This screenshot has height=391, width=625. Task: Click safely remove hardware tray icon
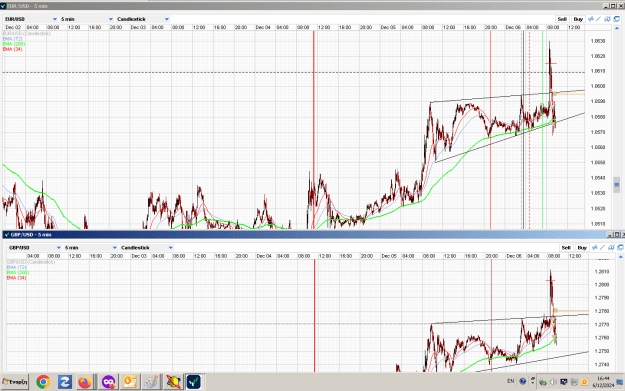coord(542,382)
